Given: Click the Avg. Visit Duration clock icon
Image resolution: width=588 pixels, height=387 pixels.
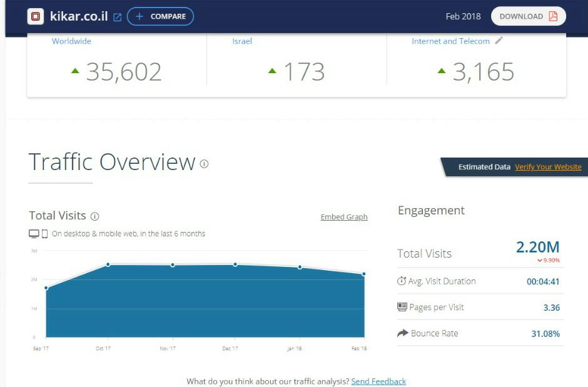Looking at the screenshot, I should pos(402,281).
